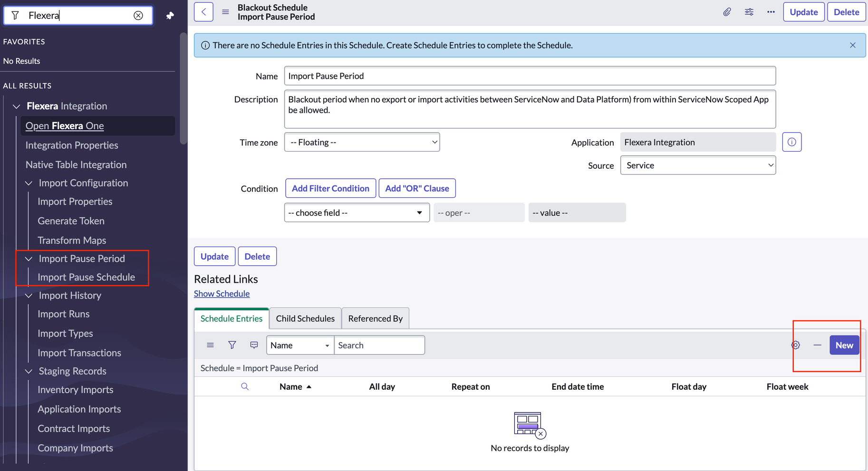The width and height of the screenshot is (868, 471).
Task: Click the Repeat on column header
Action: click(471, 386)
